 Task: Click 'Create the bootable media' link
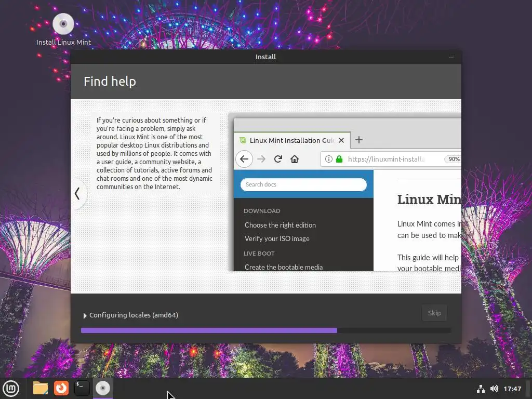(283, 267)
